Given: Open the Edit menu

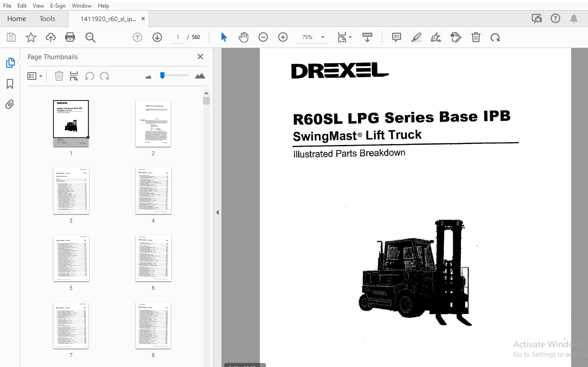Looking at the screenshot, I should coord(22,5).
